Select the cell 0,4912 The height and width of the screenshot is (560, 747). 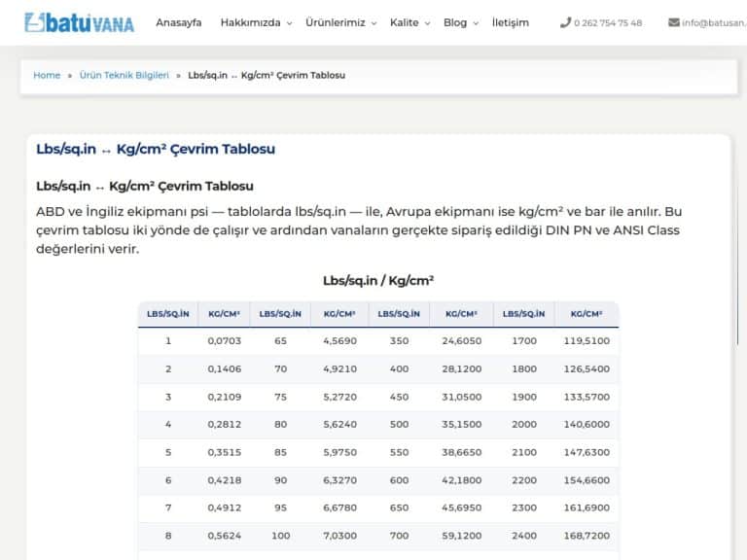(x=225, y=508)
